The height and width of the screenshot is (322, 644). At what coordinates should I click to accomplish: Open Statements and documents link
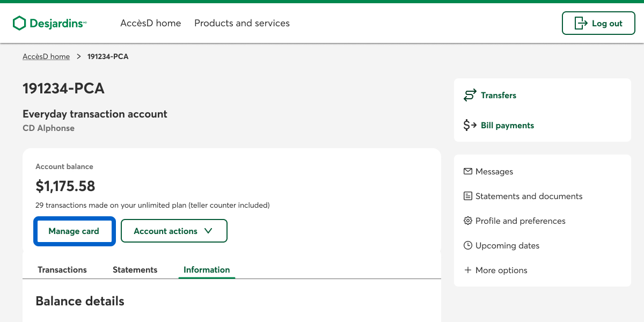click(529, 196)
